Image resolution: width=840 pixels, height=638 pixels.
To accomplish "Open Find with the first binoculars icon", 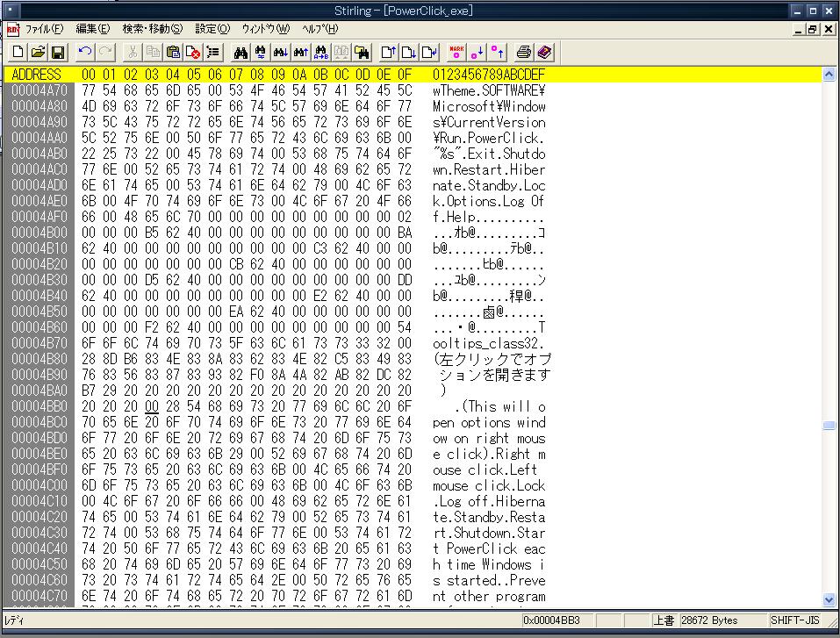I will click(241, 52).
